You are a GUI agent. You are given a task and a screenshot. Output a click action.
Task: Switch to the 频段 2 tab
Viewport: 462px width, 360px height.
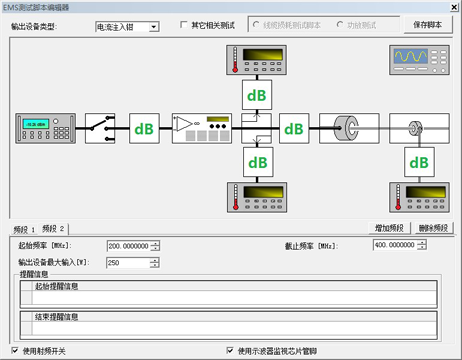(x=53, y=229)
